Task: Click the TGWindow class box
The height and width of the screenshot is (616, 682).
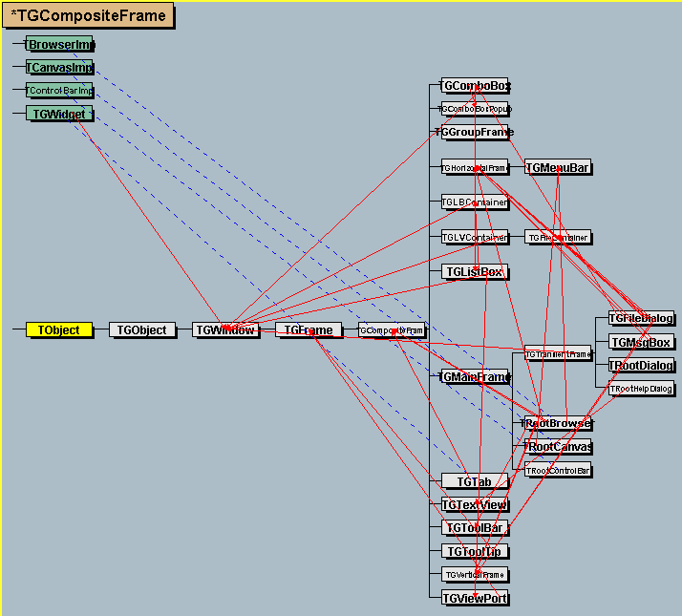Action: click(x=225, y=329)
